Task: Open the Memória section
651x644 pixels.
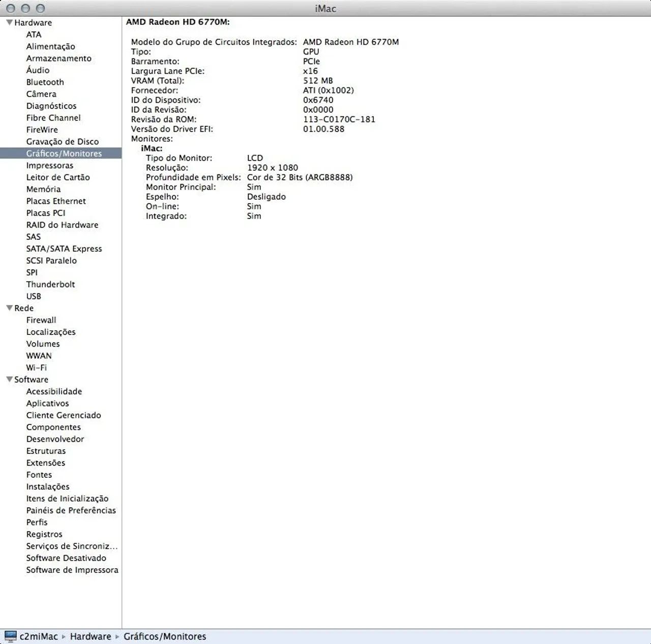Action: [43, 189]
